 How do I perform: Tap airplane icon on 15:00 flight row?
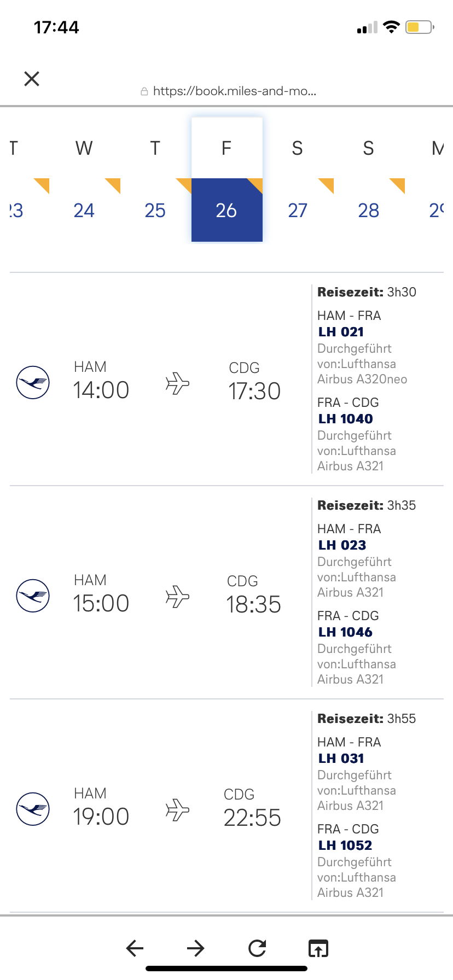(x=177, y=596)
